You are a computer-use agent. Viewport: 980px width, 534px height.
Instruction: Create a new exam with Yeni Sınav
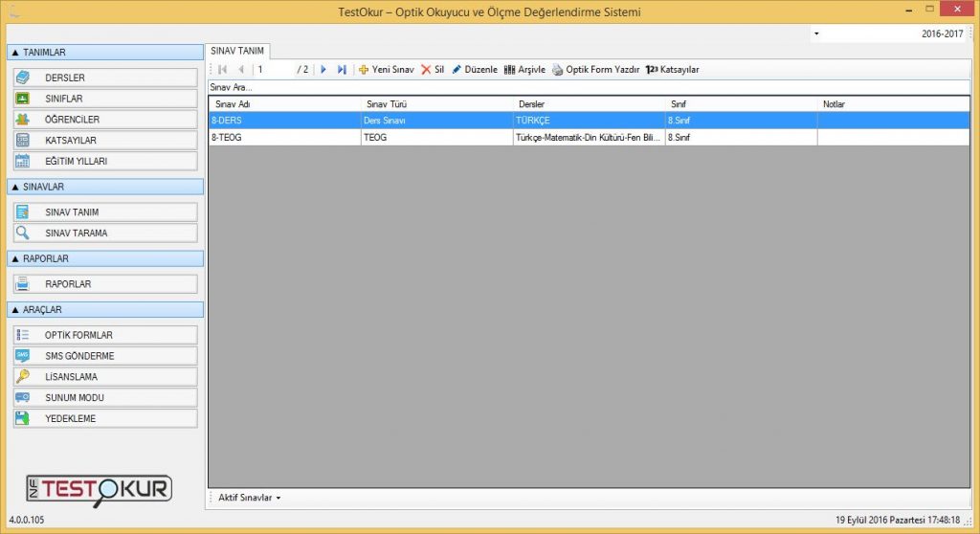click(387, 70)
